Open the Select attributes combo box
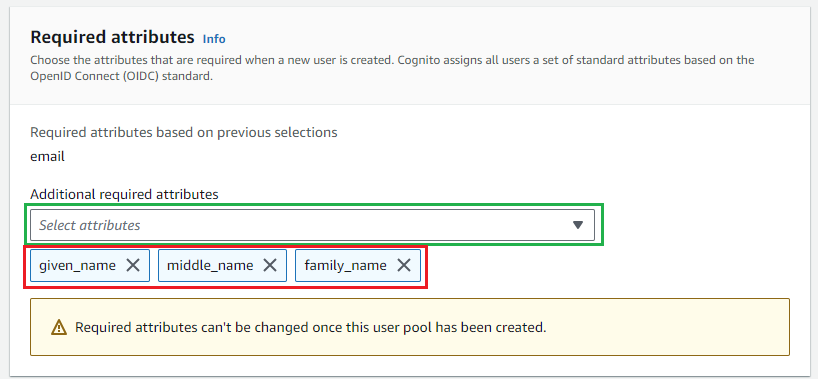Screen dimensions: 818x379 click(312, 225)
